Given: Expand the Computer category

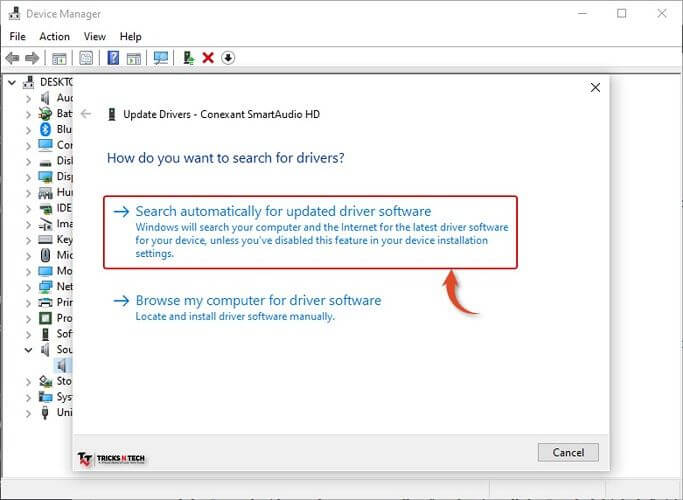Looking at the screenshot, I should [x=28, y=145].
